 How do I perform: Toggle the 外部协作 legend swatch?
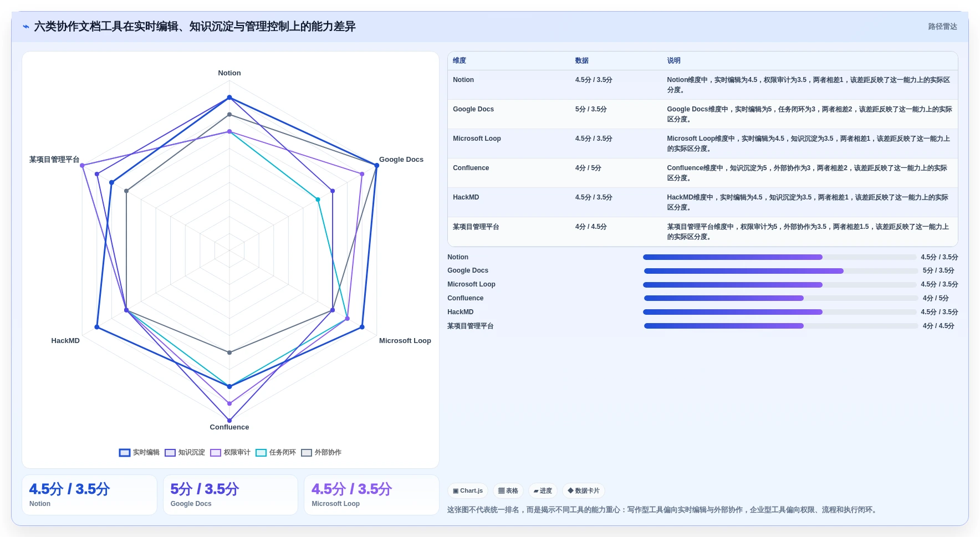point(307,453)
